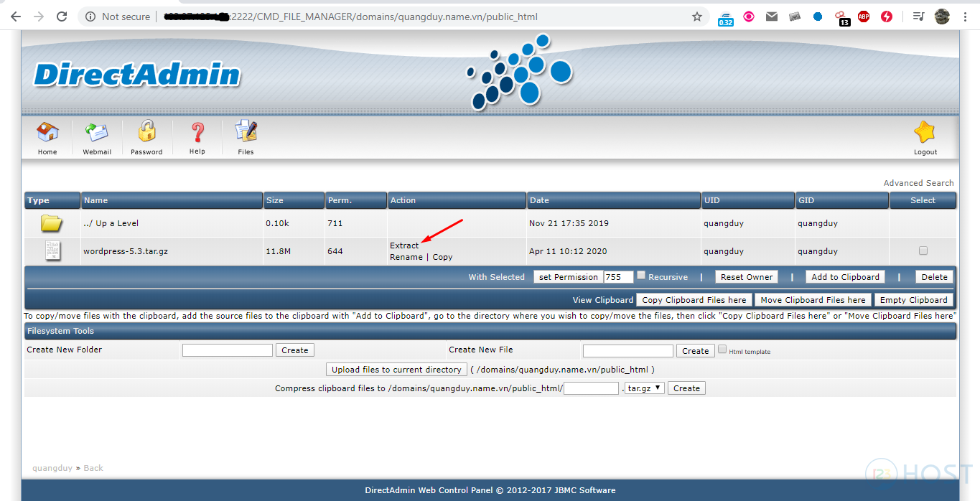Open the wordpress-5.3.tar.gz file name link

tap(126, 251)
